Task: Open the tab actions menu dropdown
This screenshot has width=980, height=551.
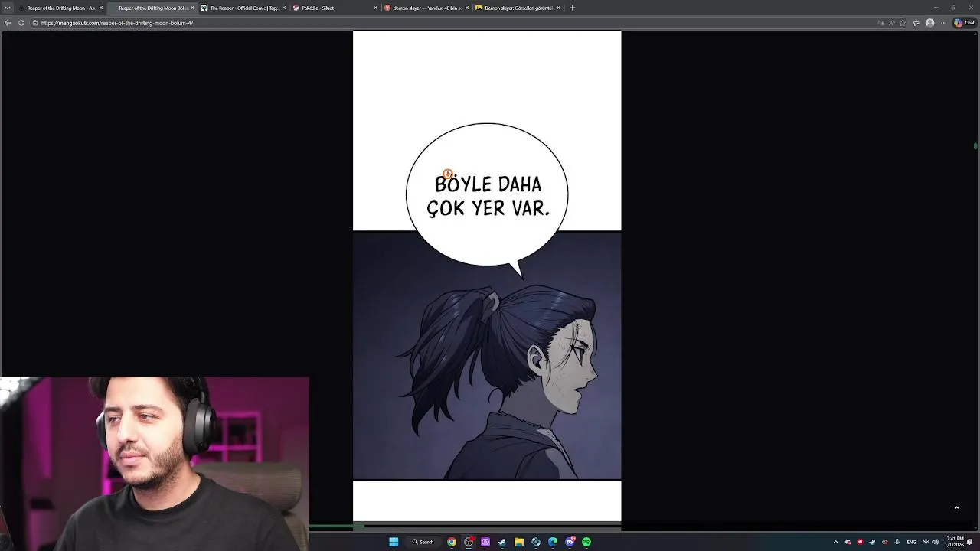Action: point(7,8)
